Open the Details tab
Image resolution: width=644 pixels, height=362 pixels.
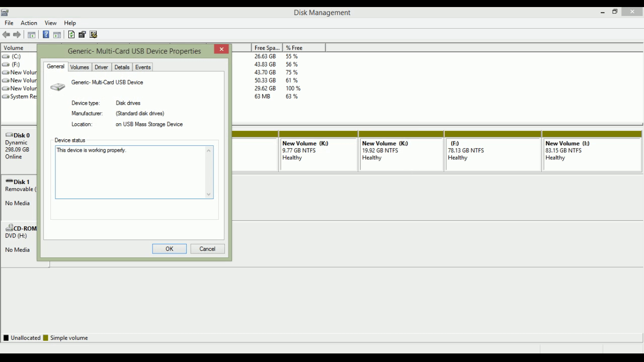pos(122,67)
